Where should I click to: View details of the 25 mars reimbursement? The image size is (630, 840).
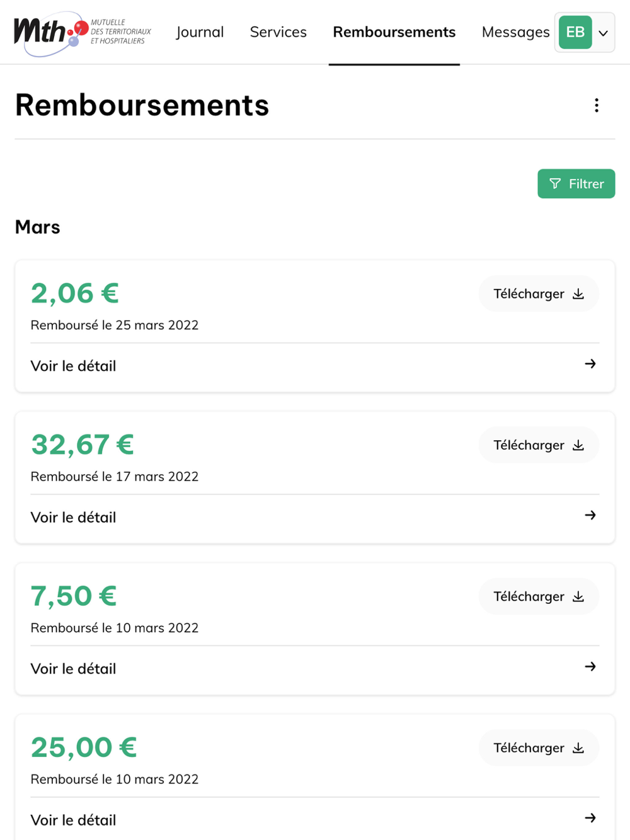(74, 366)
